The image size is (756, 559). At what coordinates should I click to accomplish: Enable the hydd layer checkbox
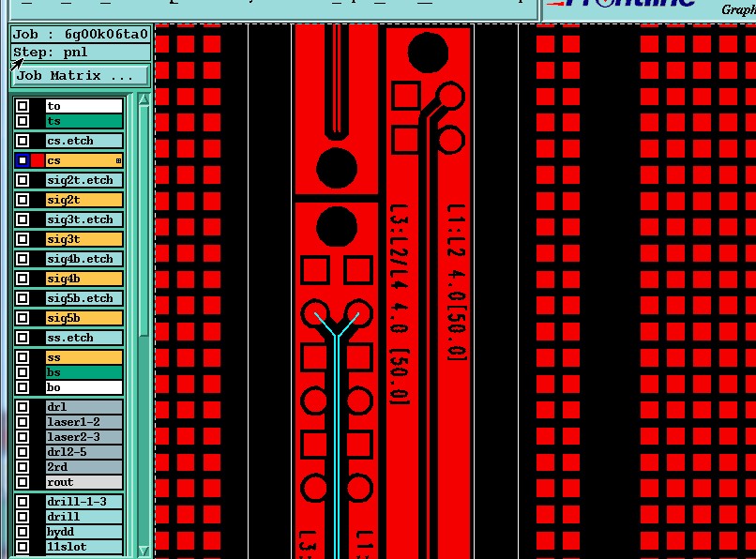tap(23, 532)
